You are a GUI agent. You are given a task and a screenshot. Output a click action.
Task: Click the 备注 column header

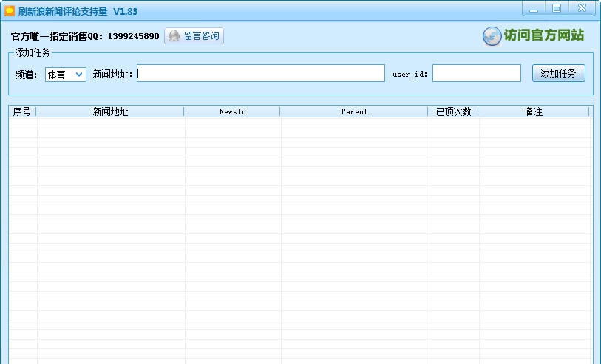[x=534, y=111]
